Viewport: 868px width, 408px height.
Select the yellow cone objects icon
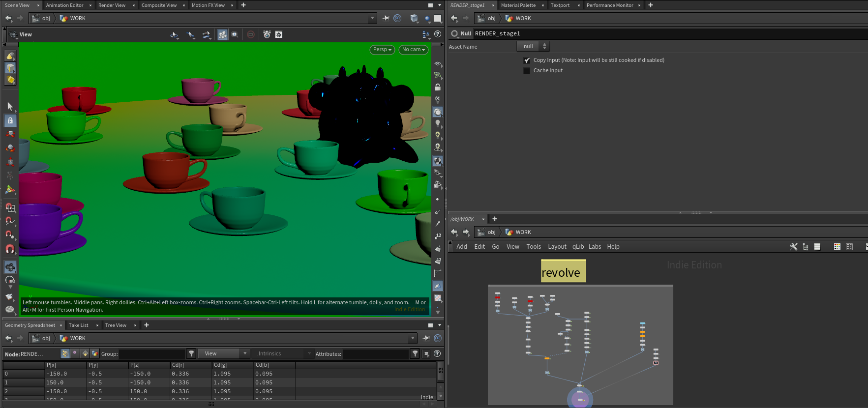coord(10,56)
